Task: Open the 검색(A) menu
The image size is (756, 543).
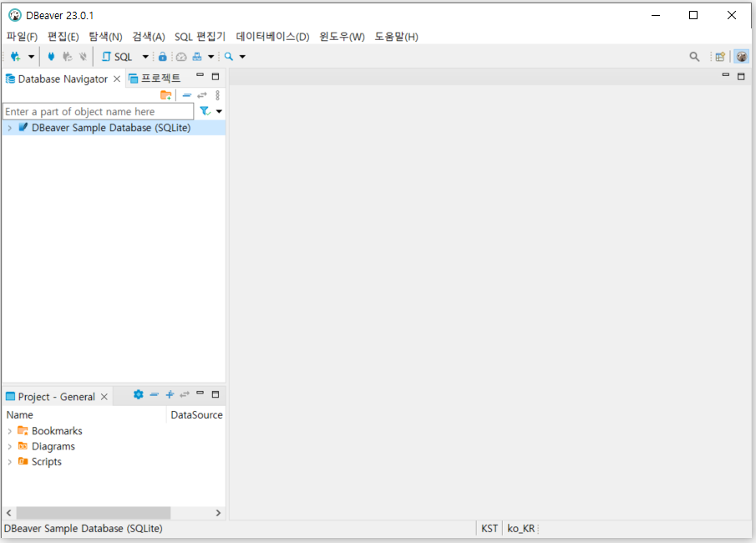Action: (149, 37)
